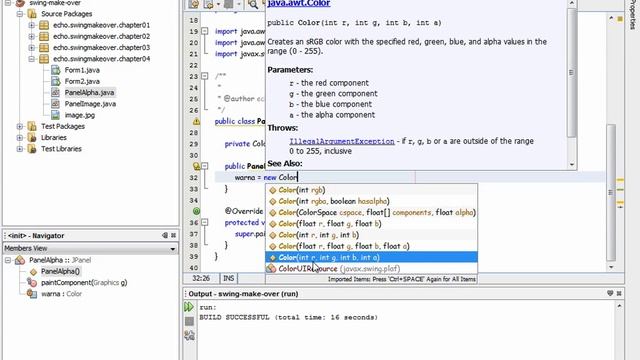
Task: Click Javadoc popup scroll down arrow
Action: pos(571,164)
